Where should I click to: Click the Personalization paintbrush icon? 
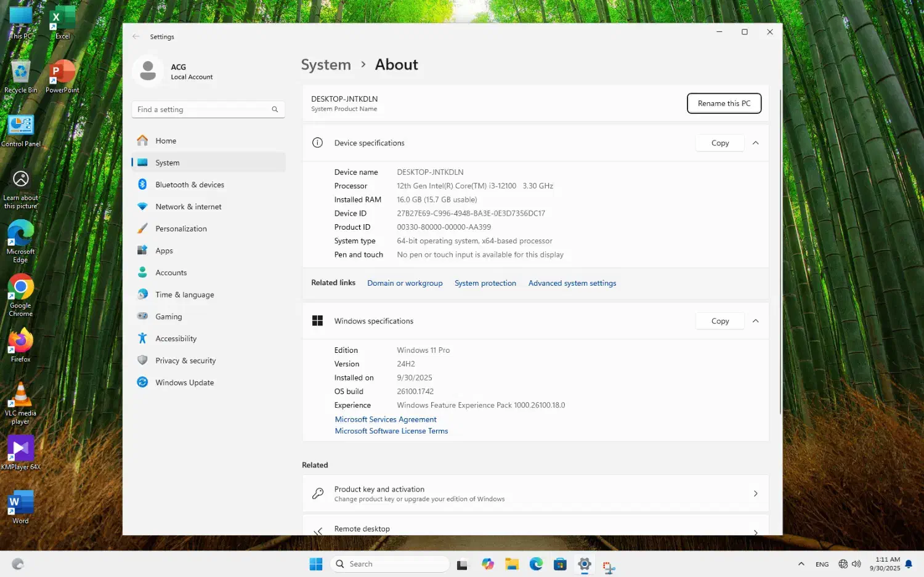pyautogui.click(x=142, y=228)
